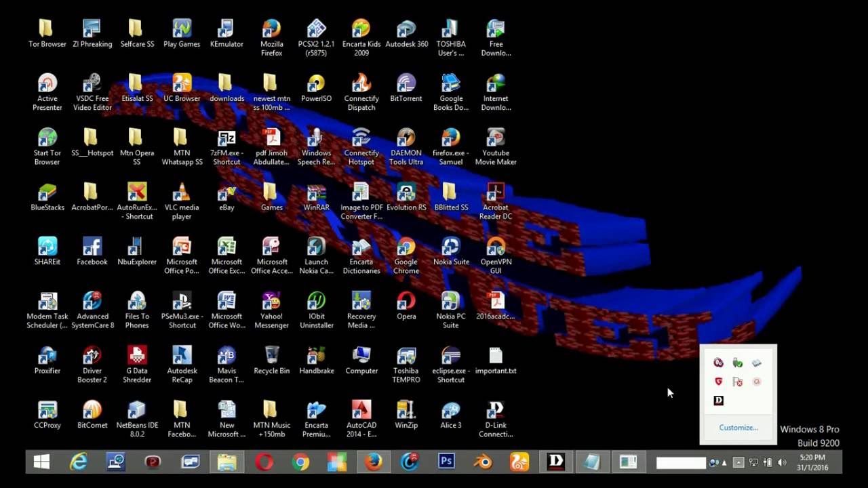Switch to Opera in the taskbar
868x488 pixels.
coord(264,462)
